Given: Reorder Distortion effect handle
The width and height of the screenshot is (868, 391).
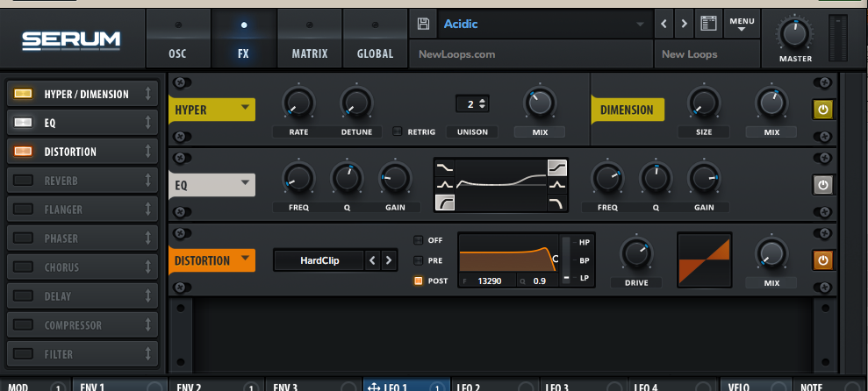Looking at the screenshot, I should tap(147, 152).
